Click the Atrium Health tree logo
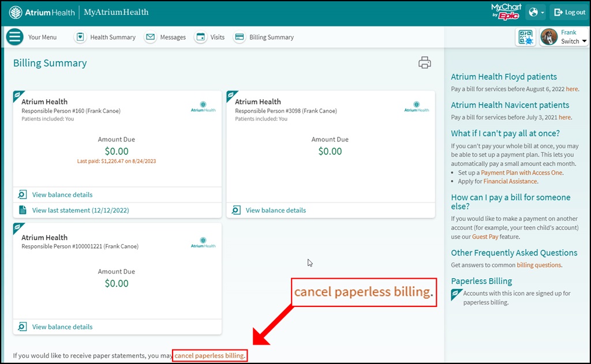This screenshot has height=364, width=591. click(x=16, y=13)
